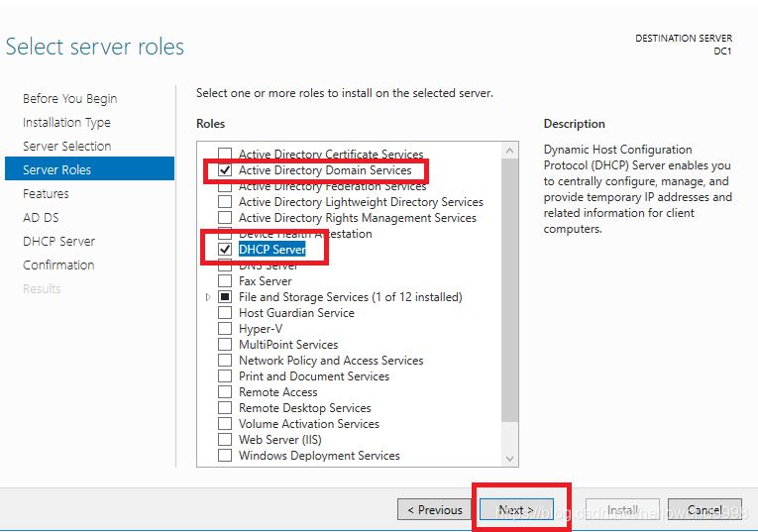This screenshot has width=758, height=532.
Task: Jump to the Confirmation page
Action: tap(58, 266)
